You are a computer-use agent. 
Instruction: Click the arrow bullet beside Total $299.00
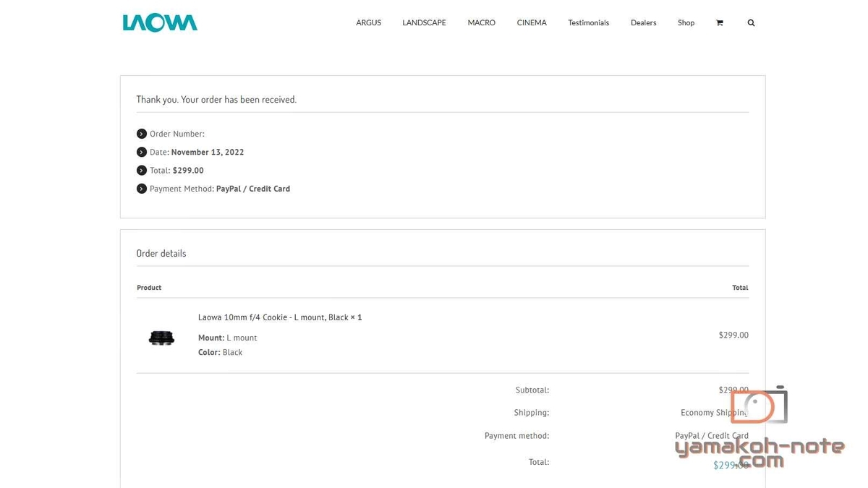pyautogui.click(x=142, y=171)
